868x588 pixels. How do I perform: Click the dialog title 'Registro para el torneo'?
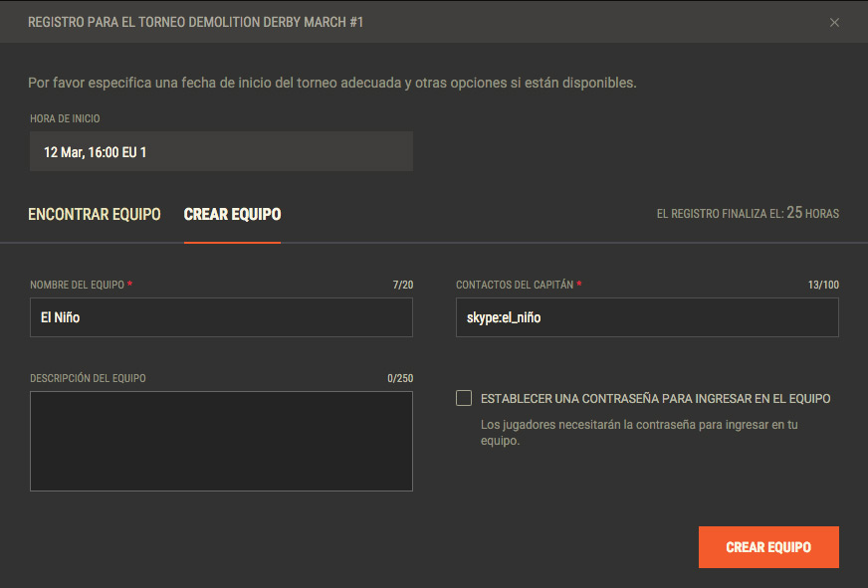pos(195,22)
